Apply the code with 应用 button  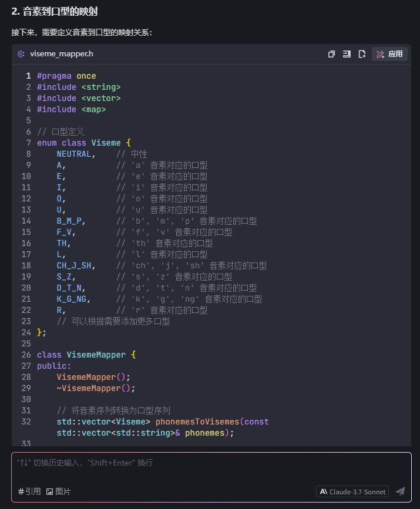click(389, 54)
